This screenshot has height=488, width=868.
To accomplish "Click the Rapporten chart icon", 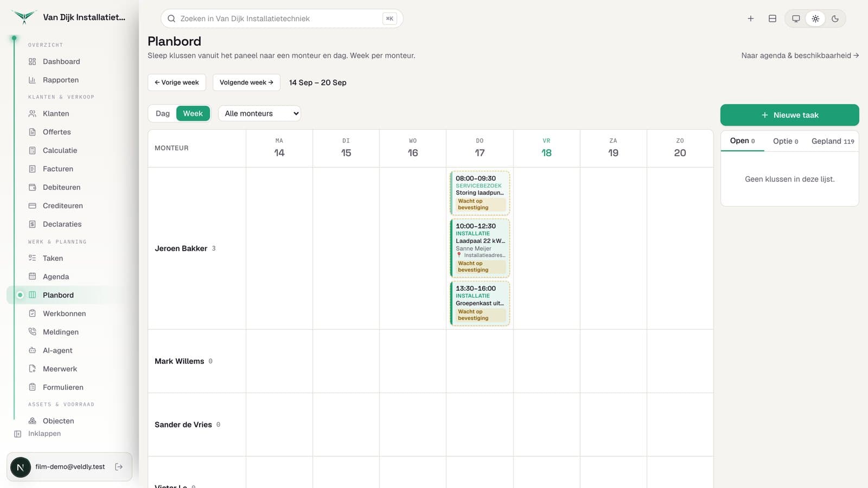I will (x=32, y=80).
